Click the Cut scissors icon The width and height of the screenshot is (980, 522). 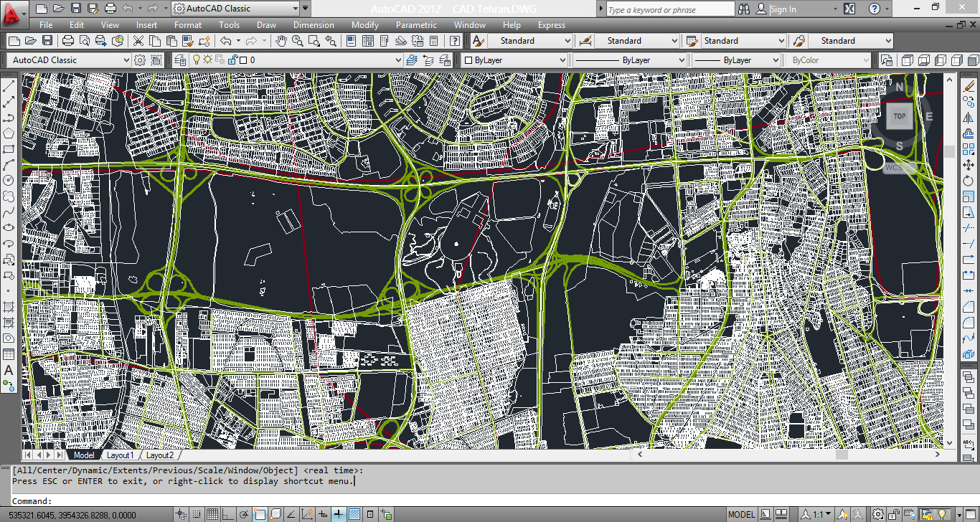(137, 41)
